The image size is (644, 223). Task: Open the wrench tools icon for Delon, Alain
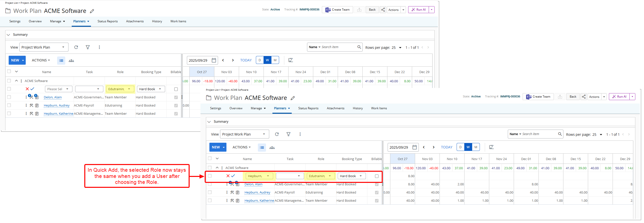[x=232, y=184]
